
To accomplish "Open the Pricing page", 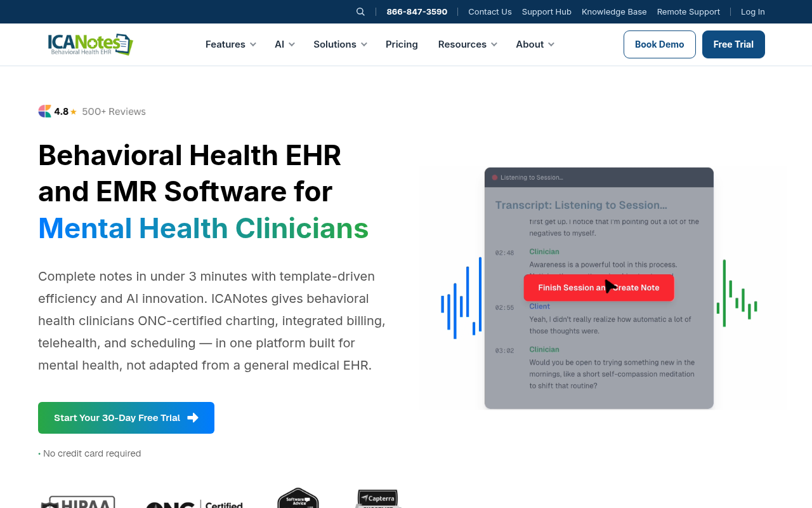I will click(402, 44).
